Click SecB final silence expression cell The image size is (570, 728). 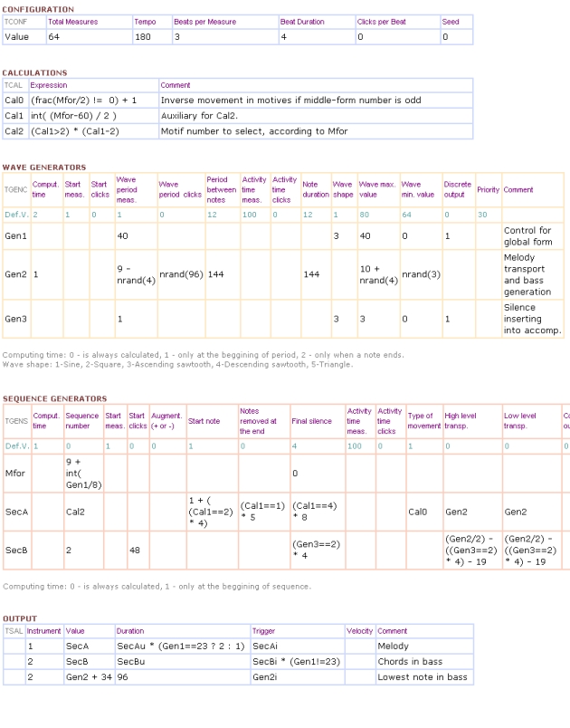314,550
